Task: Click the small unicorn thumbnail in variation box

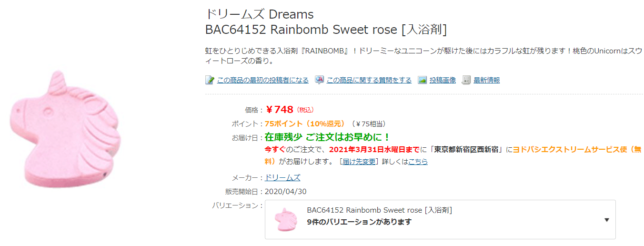Action: coord(286,220)
